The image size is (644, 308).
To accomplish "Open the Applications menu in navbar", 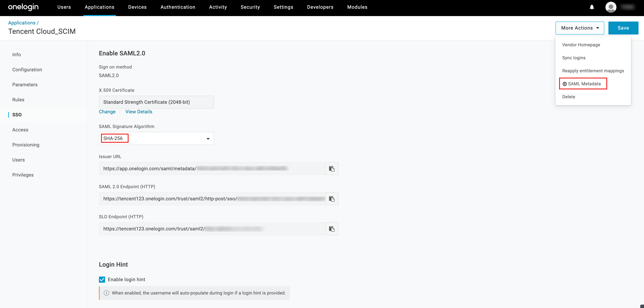I will pos(99,7).
